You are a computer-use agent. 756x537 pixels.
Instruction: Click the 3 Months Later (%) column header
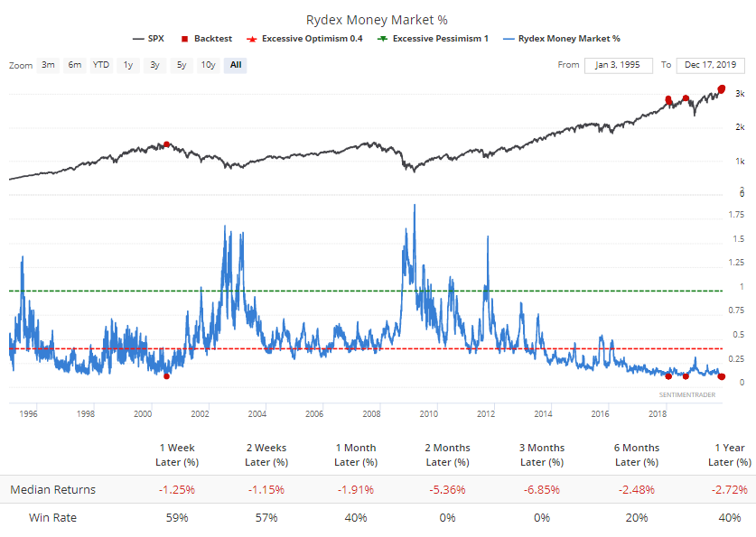click(x=542, y=455)
